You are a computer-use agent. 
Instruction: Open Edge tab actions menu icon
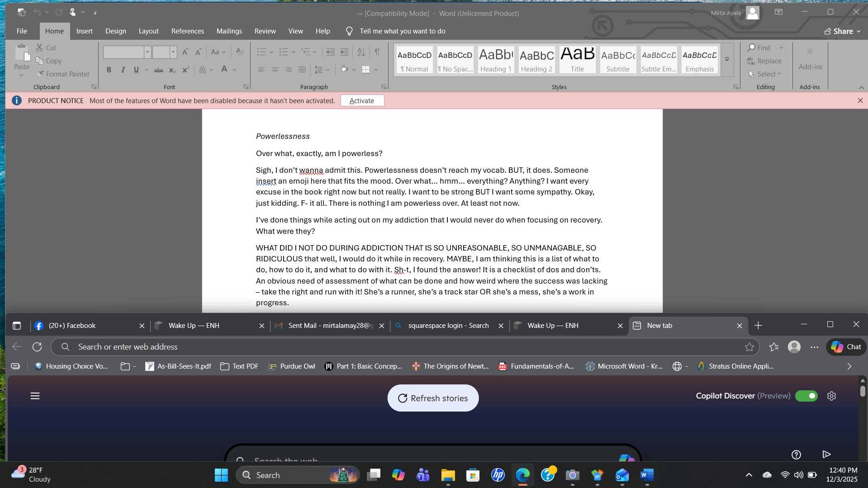pyautogui.click(x=17, y=326)
